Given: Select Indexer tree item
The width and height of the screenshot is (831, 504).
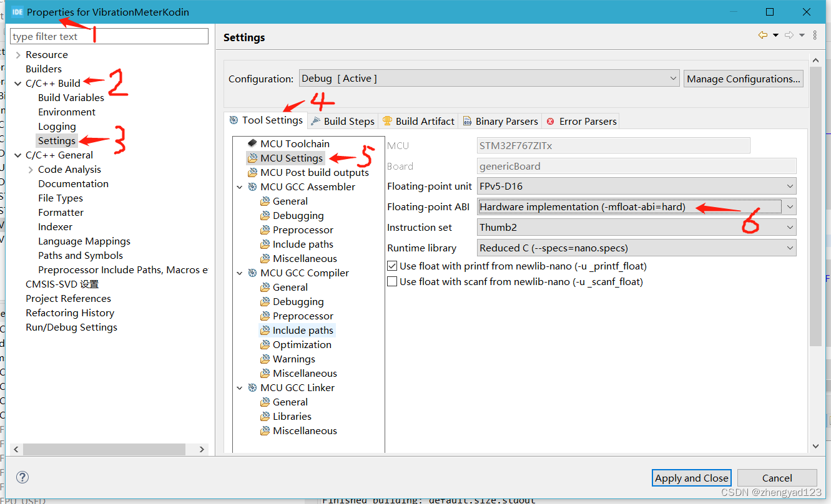Looking at the screenshot, I should pyautogui.click(x=55, y=226).
